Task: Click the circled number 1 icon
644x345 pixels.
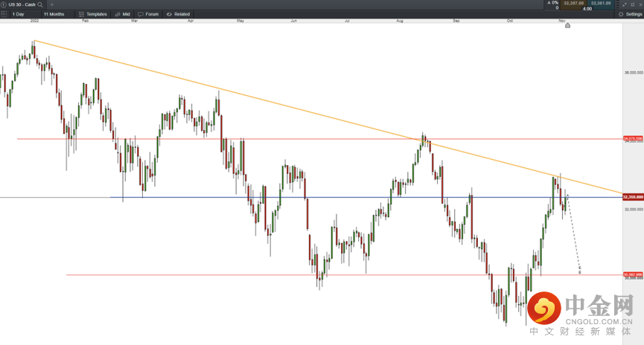Action: pyautogui.click(x=4, y=4)
